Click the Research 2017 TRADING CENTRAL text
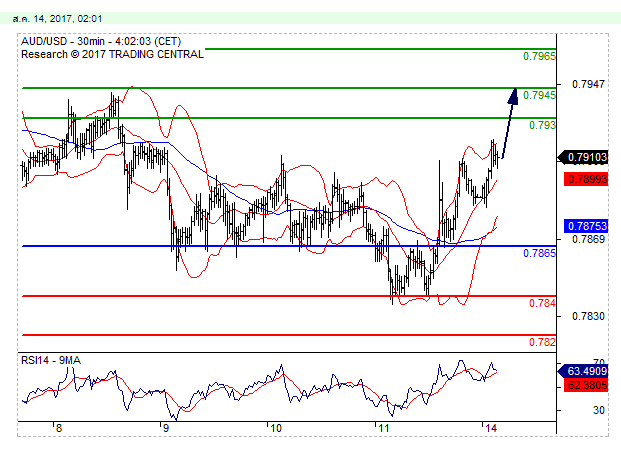This screenshot has width=621, height=461. (112, 54)
